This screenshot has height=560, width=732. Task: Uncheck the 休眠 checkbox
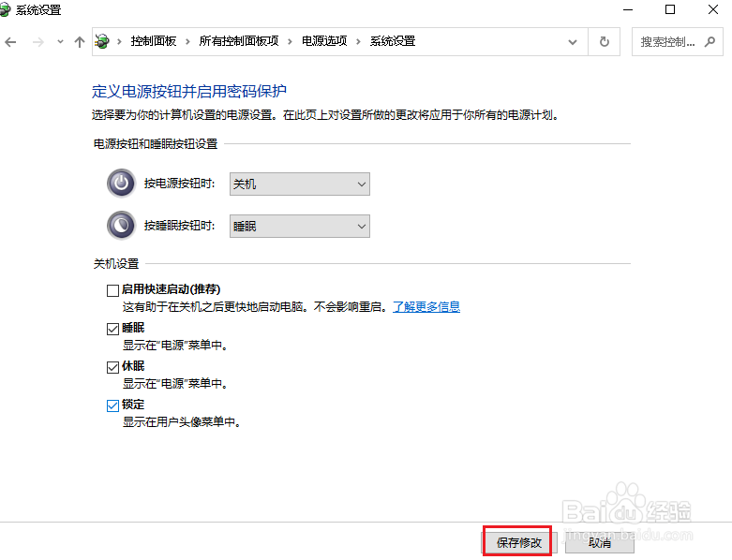tap(112, 367)
